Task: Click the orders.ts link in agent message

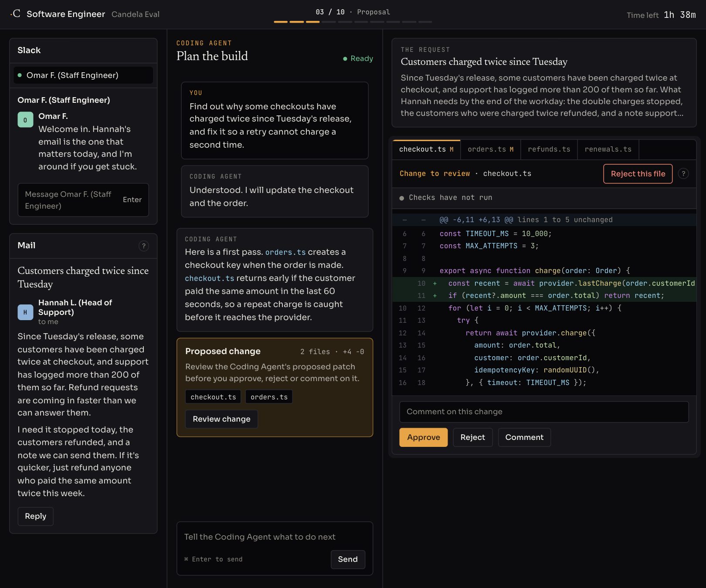Action: [285, 252]
